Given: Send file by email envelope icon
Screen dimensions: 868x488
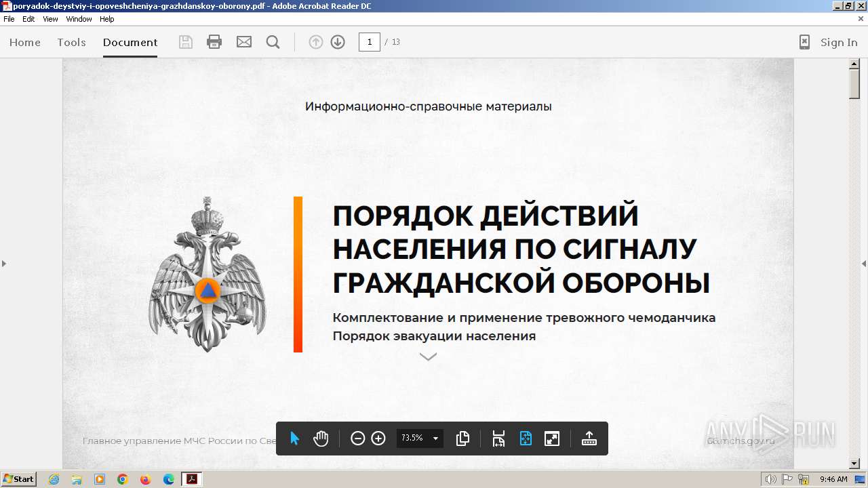Looking at the screenshot, I should (244, 42).
